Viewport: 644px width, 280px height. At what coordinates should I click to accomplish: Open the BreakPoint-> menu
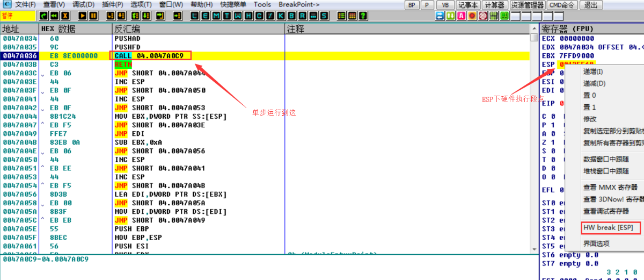[x=299, y=4]
